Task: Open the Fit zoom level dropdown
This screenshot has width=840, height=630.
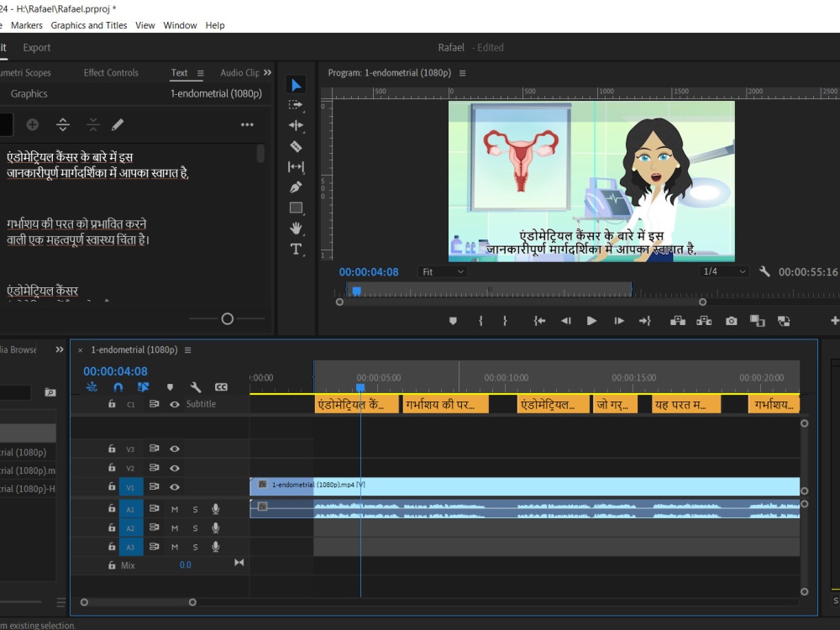Action: (443, 271)
